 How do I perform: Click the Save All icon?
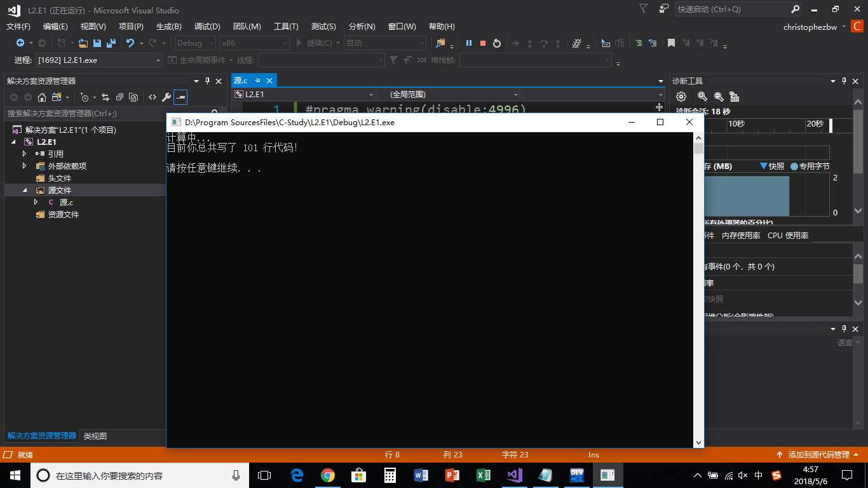[x=111, y=43]
